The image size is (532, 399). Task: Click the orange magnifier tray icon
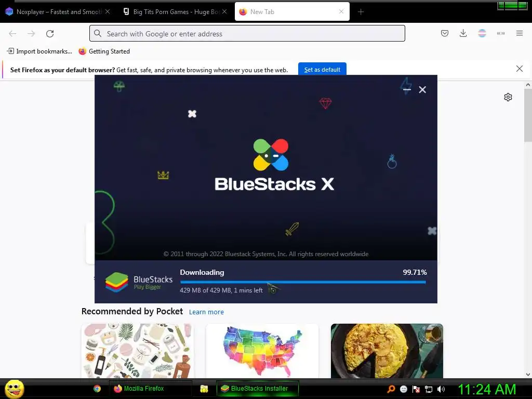point(391,389)
